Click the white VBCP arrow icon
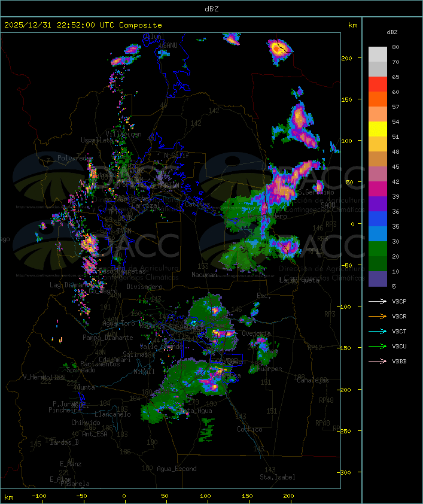This screenshot has height=504, width=423. pos(378,301)
